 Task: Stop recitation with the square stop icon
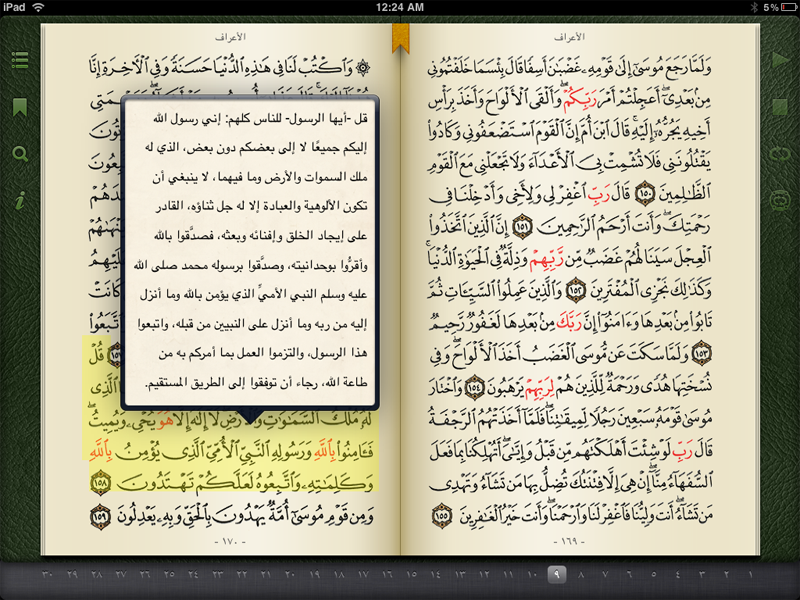780,107
